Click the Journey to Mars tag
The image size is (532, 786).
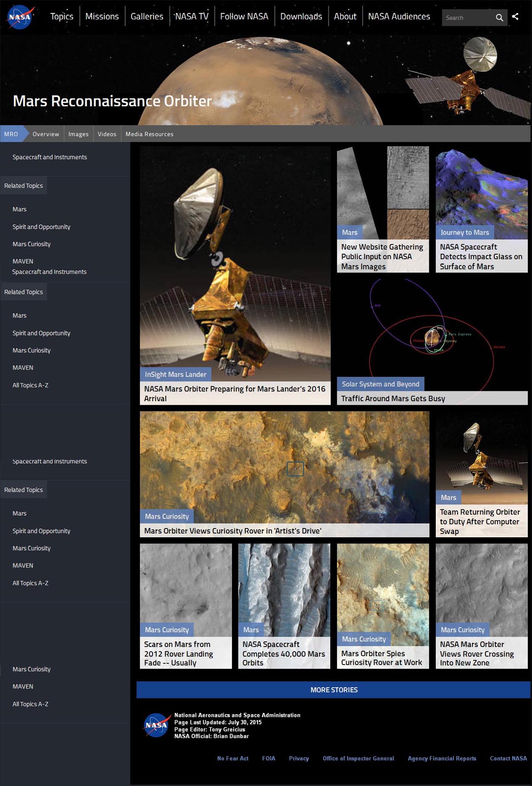tap(465, 232)
